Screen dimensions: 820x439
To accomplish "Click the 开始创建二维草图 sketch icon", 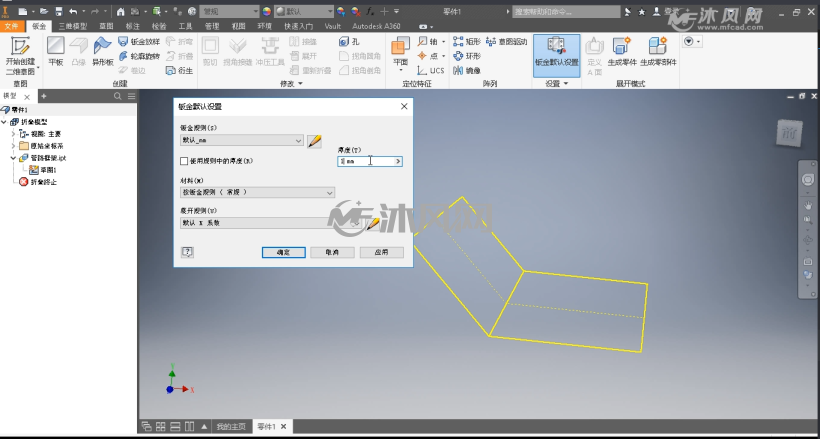I will coord(20,46).
